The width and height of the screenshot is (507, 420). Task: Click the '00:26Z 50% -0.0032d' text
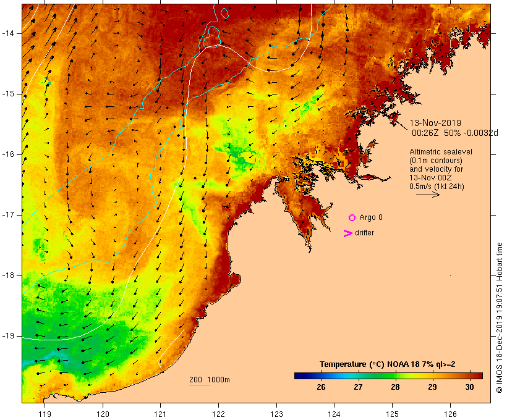pos(455,133)
